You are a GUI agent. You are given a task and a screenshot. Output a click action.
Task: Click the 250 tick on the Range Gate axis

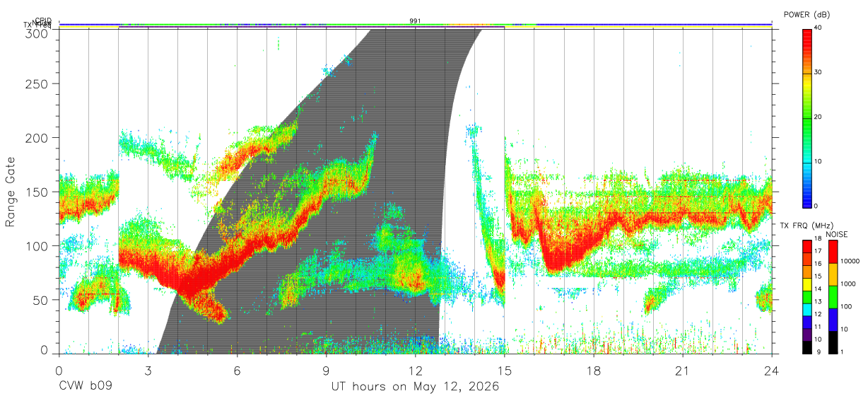click(x=37, y=83)
